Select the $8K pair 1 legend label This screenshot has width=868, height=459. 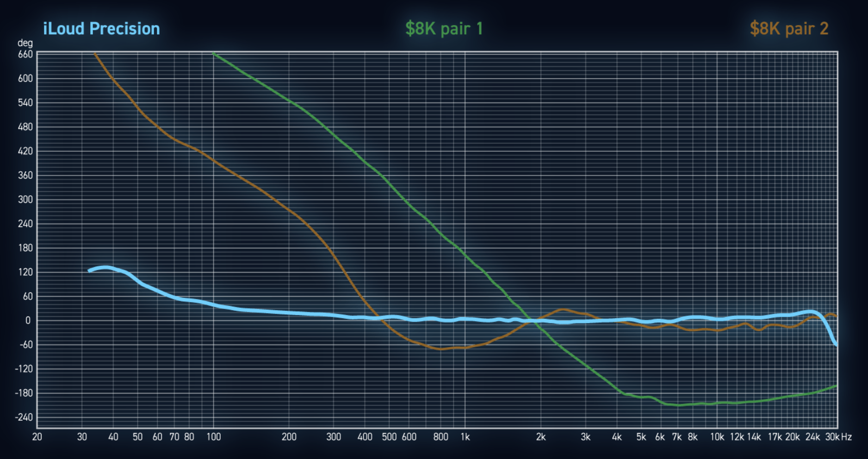(444, 29)
